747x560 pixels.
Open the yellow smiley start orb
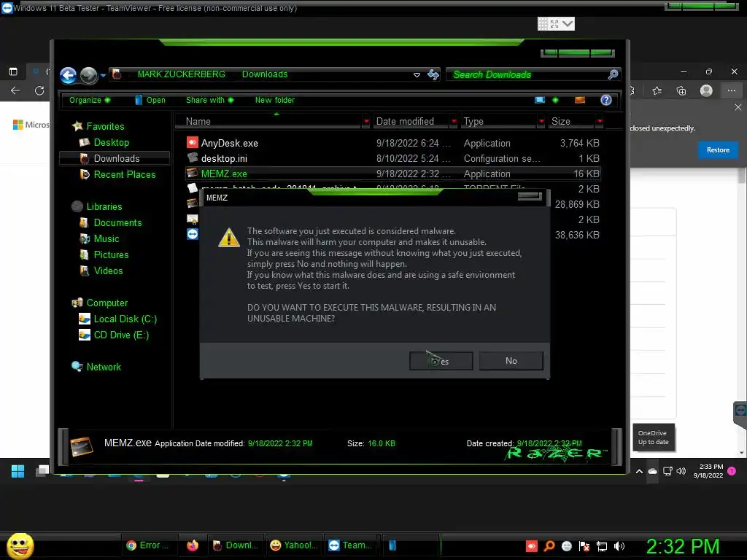click(20, 545)
